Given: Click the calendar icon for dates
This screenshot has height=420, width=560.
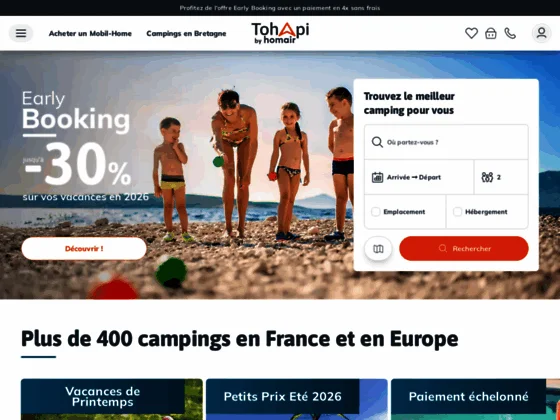Looking at the screenshot, I should 377,177.
